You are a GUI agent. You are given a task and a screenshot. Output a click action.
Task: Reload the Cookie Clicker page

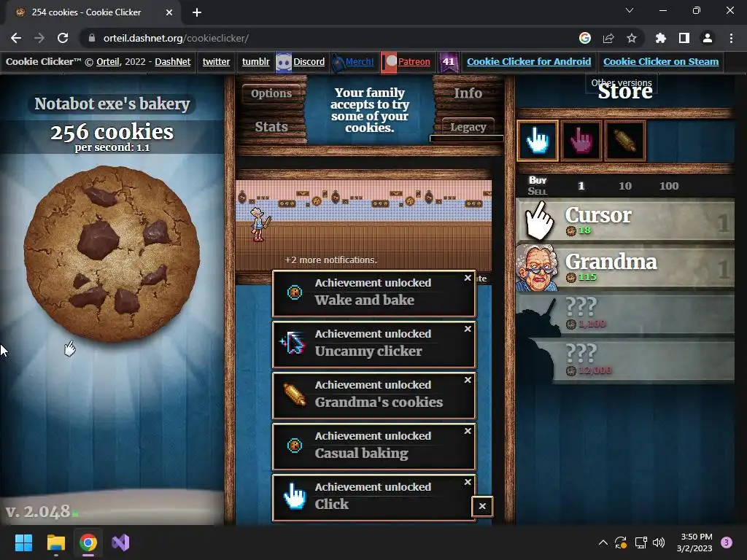pos(63,38)
